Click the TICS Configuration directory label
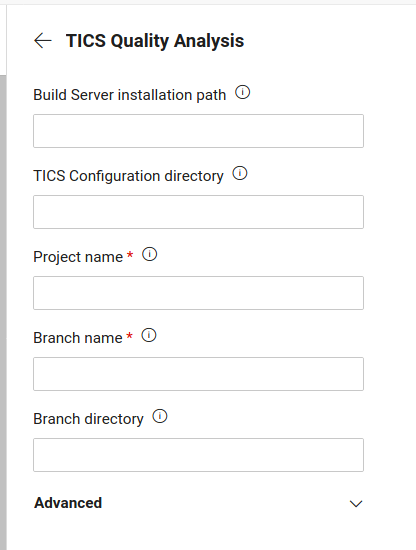The image size is (416, 550). point(128,176)
